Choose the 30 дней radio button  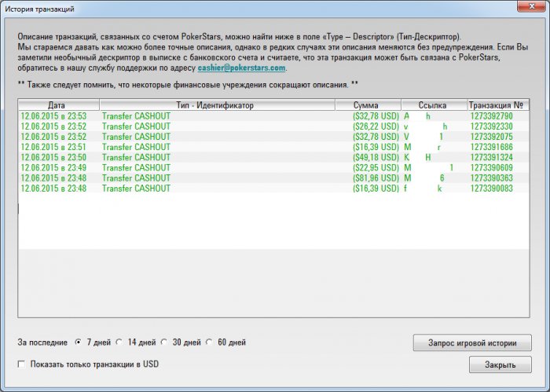coord(164,343)
